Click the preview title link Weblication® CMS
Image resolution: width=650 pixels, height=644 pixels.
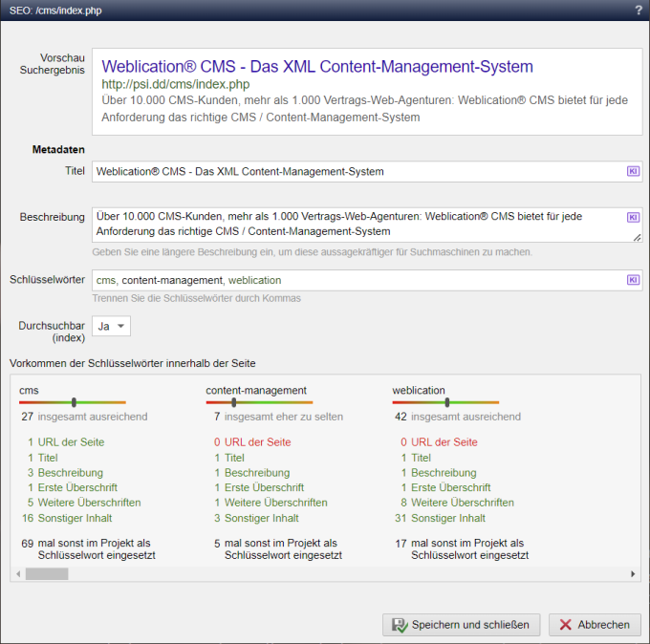pos(317,66)
